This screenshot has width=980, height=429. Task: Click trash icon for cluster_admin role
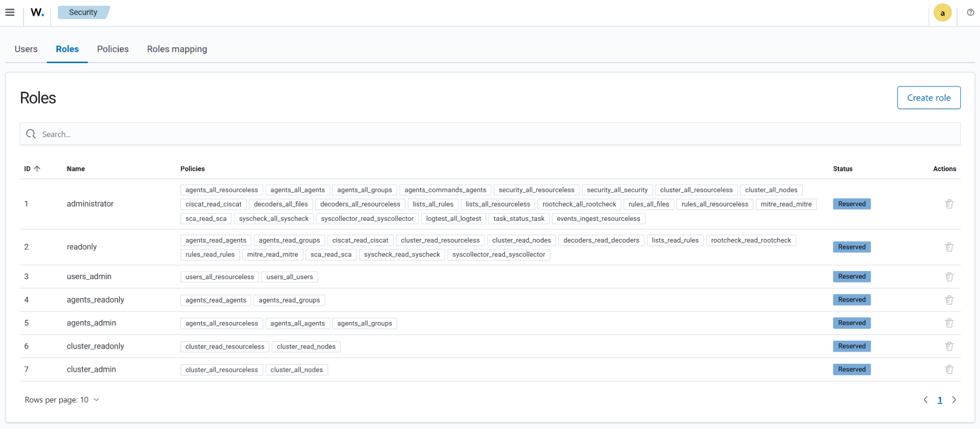(x=949, y=370)
